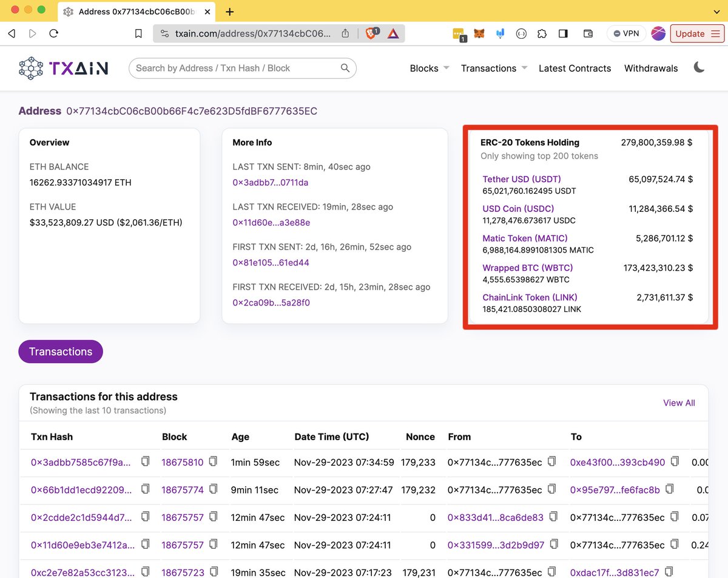
Task: Focus Search by Address field
Action: (243, 68)
